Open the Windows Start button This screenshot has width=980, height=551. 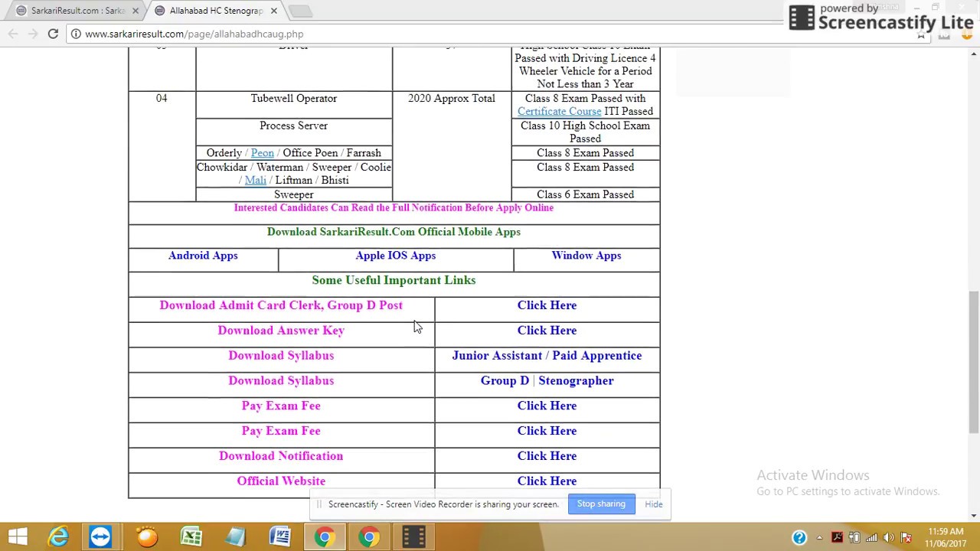pyautogui.click(x=18, y=536)
